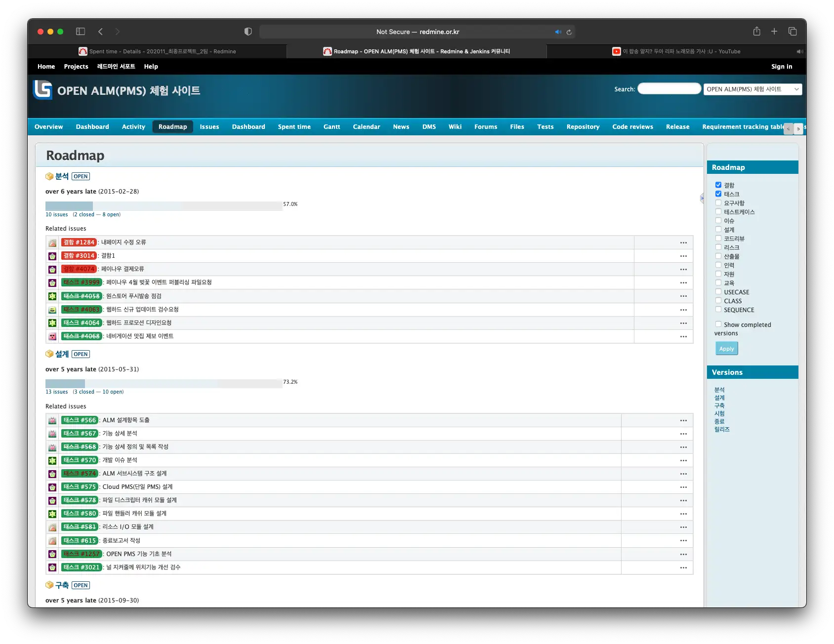
Task: Click speaker icon on the YouTube tab
Action: point(799,51)
